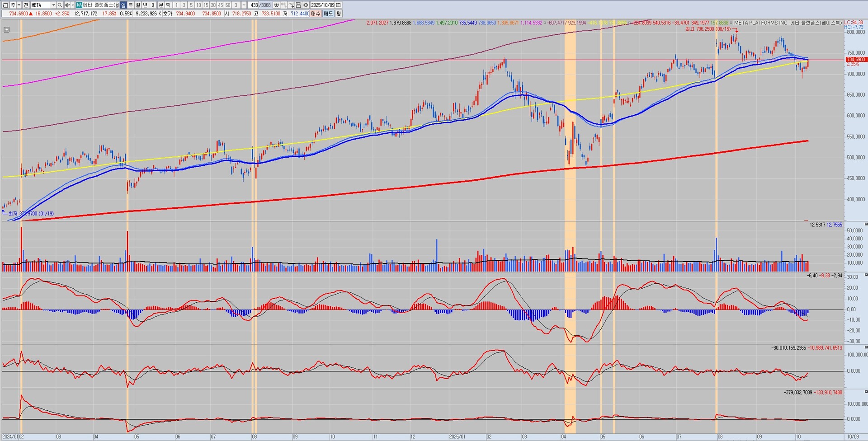Click the NA market badge icon

click(79, 5)
